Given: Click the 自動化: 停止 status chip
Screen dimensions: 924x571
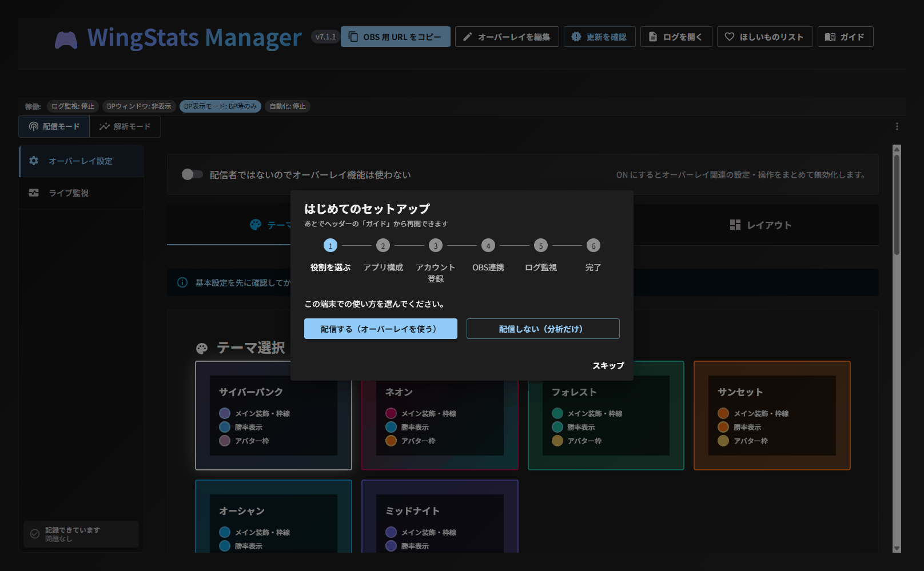Looking at the screenshot, I should [x=288, y=106].
